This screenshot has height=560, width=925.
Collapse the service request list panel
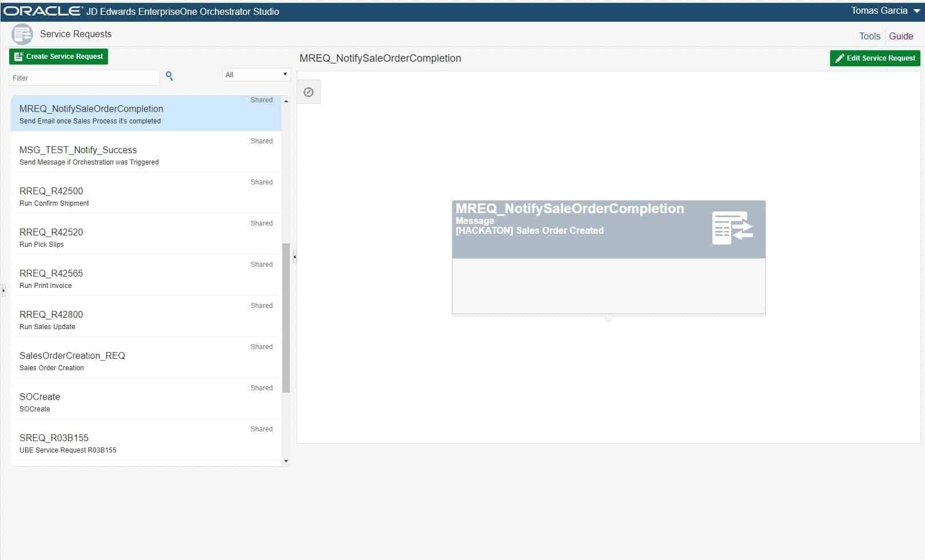click(x=294, y=257)
